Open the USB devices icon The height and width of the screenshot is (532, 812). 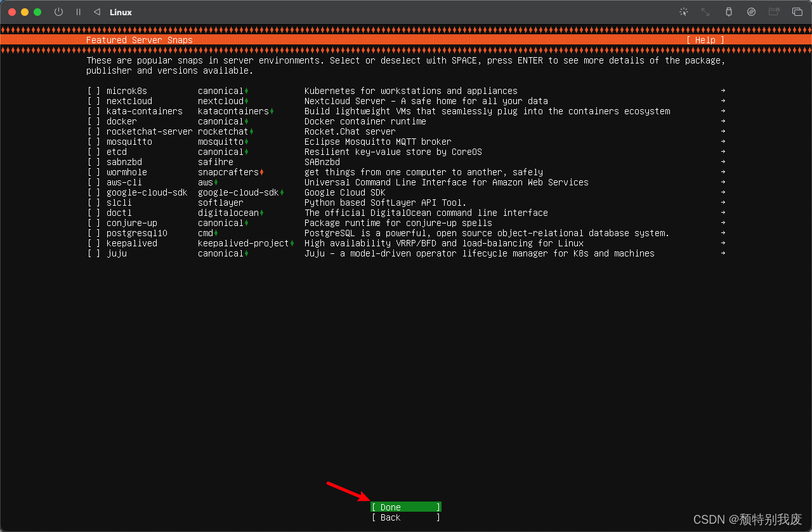tap(728, 12)
